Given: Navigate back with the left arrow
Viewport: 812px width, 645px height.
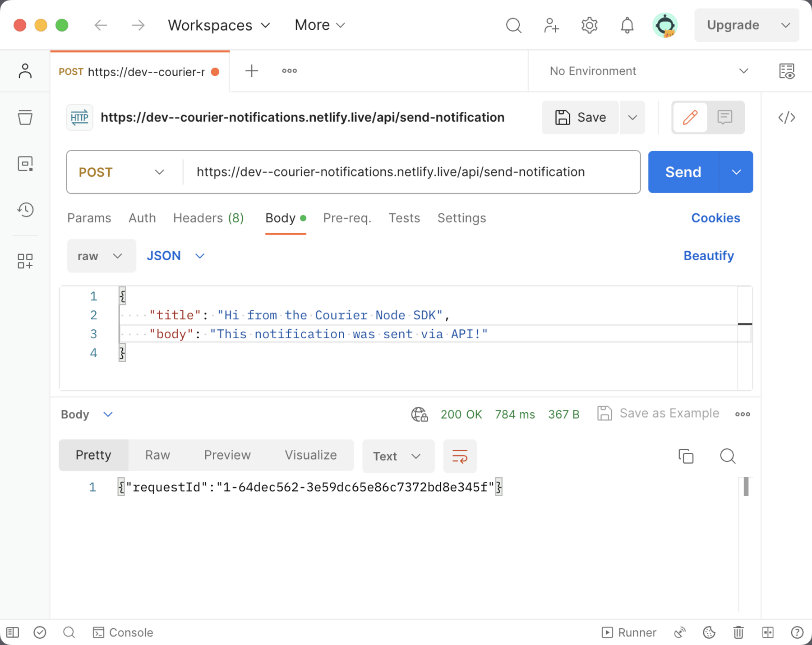Looking at the screenshot, I should pos(101,25).
